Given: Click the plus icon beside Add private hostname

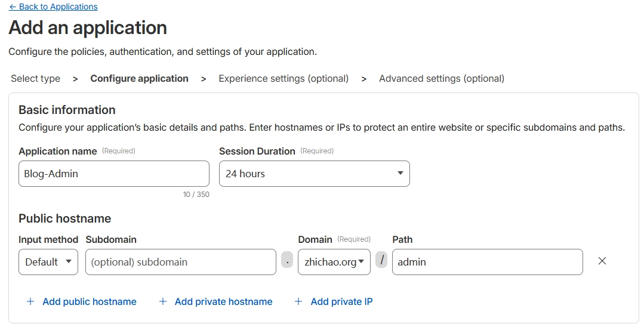Looking at the screenshot, I should click(162, 302).
